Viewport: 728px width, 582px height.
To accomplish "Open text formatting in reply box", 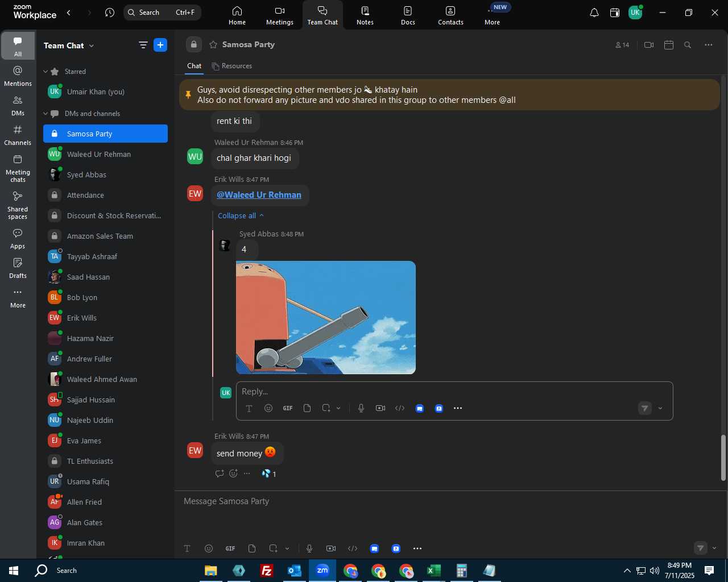I will point(249,408).
